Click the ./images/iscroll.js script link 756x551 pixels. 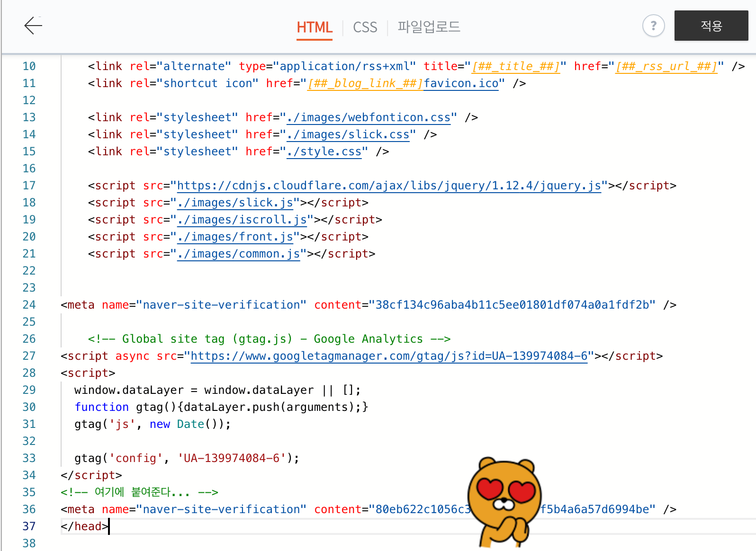pos(242,220)
